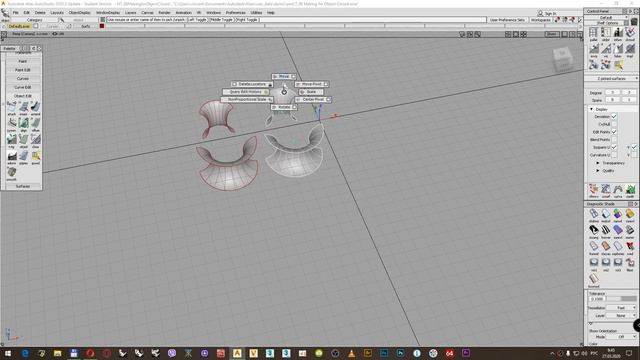Toggle the Curvature U checkbox
This screenshot has height=360, width=640.
pyautogui.click(x=614, y=155)
